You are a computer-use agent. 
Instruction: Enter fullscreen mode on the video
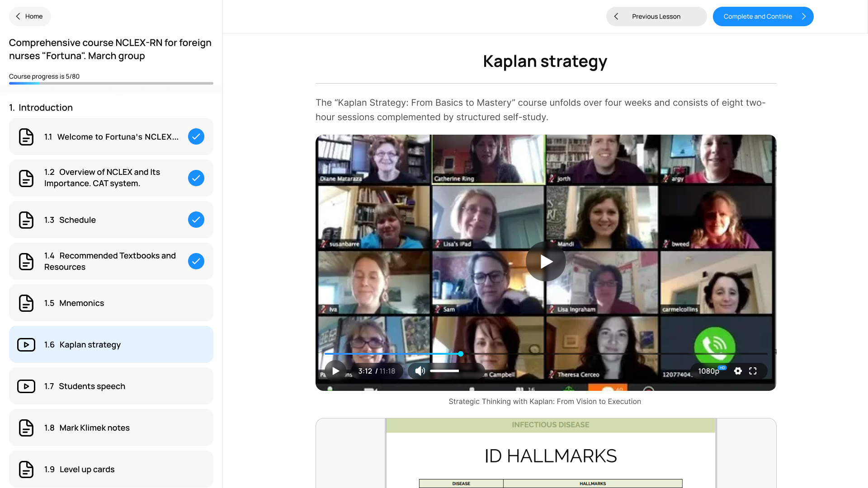click(x=753, y=371)
